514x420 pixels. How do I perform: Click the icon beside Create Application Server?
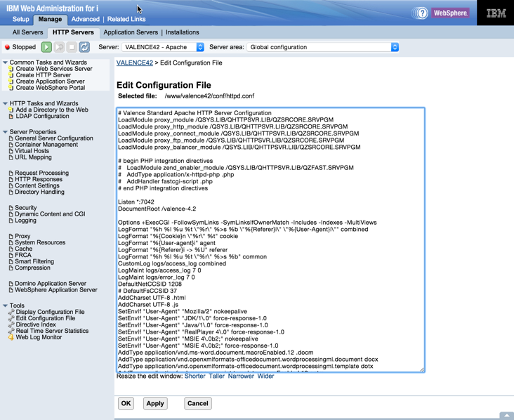(x=11, y=81)
